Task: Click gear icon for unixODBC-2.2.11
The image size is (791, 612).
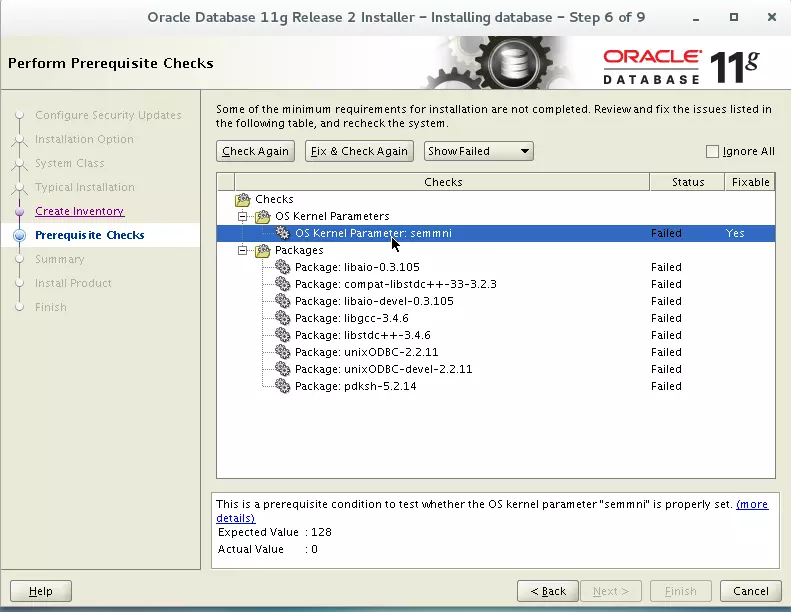Action: pos(282,352)
